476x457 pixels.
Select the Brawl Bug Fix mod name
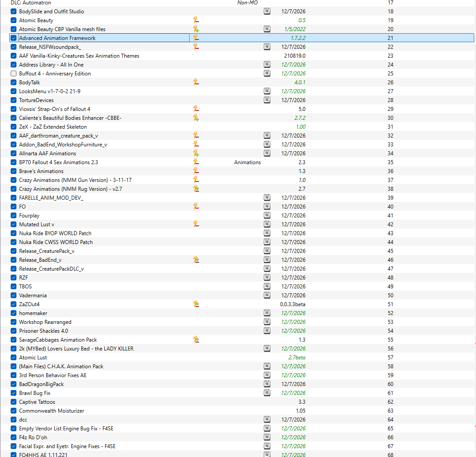(35, 393)
